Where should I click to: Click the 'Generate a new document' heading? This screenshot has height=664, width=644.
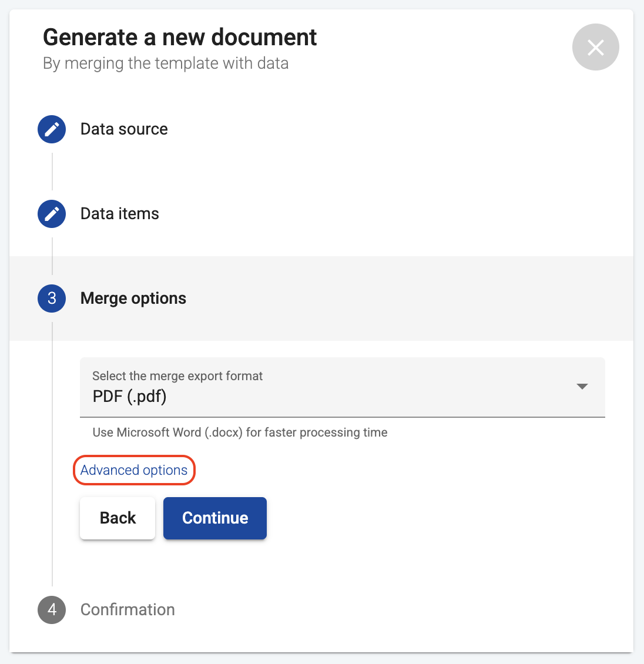pos(180,38)
